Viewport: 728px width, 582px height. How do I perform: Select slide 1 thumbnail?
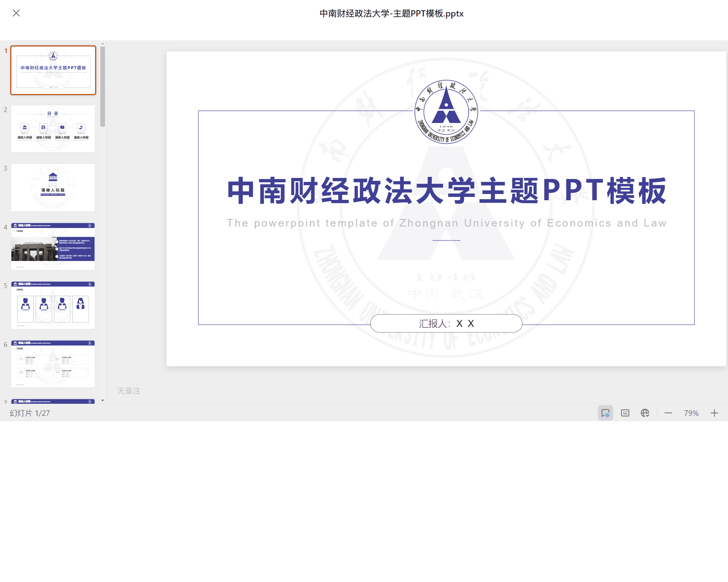pyautogui.click(x=53, y=70)
